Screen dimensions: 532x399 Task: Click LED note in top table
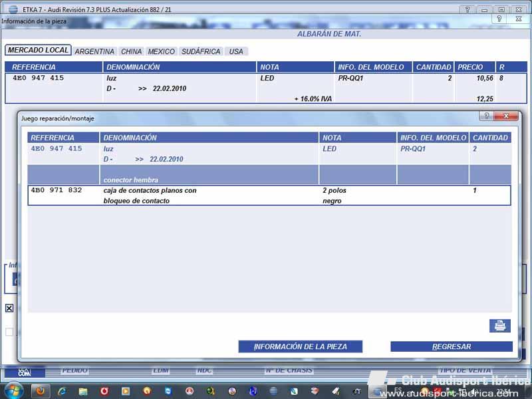[267, 78]
